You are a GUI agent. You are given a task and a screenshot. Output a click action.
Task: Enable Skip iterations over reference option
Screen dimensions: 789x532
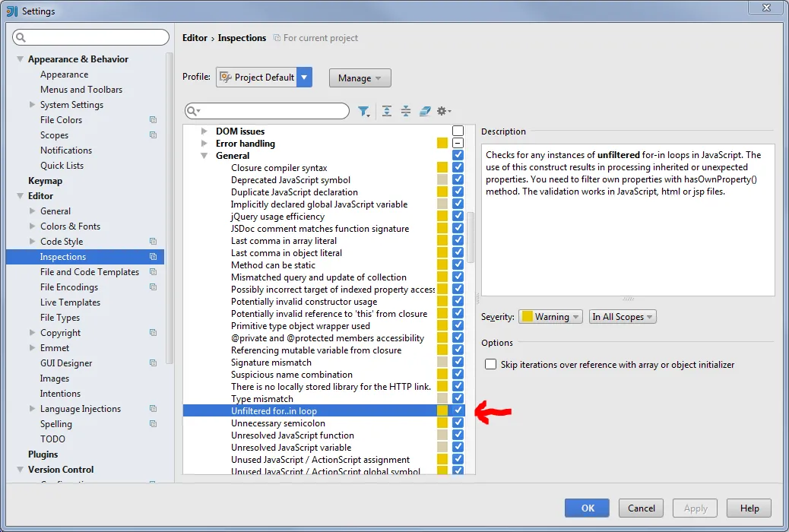490,364
